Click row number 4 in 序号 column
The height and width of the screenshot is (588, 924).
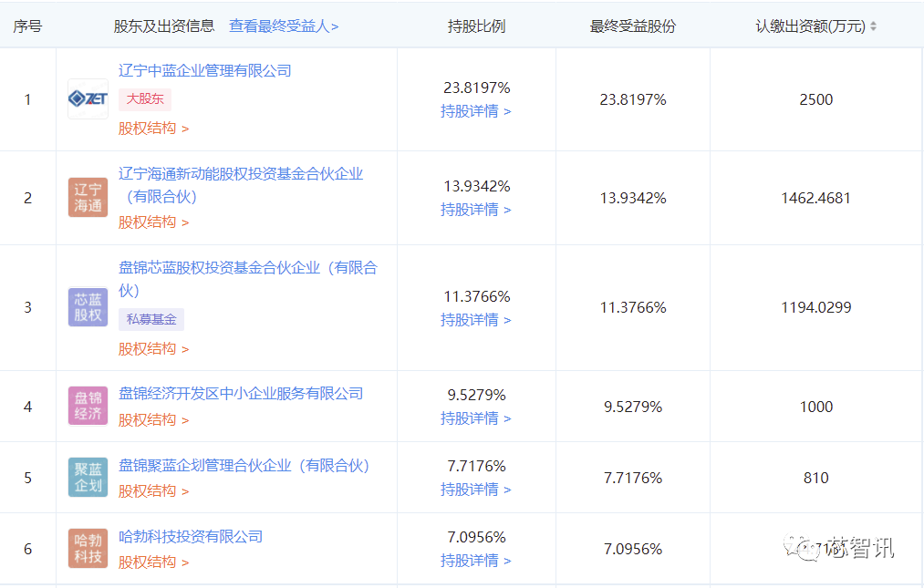click(27, 407)
